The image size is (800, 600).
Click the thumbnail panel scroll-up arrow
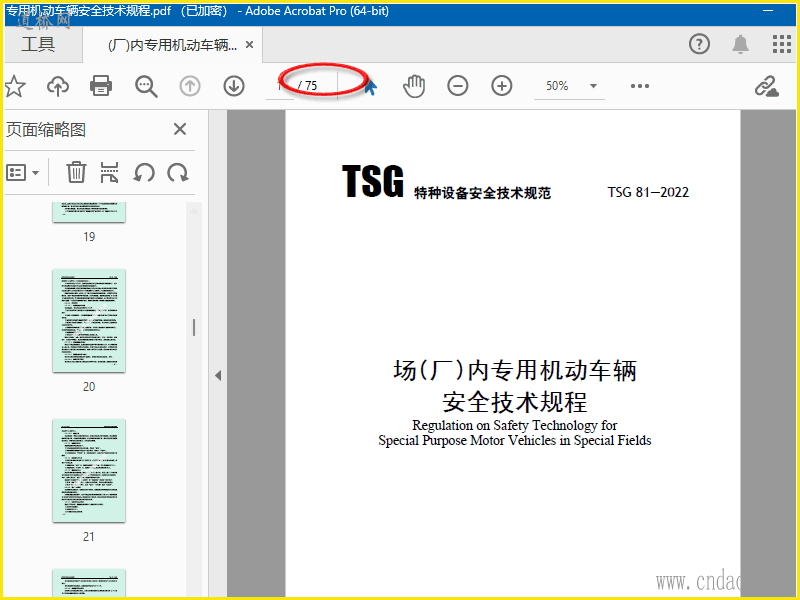point(194,211)
